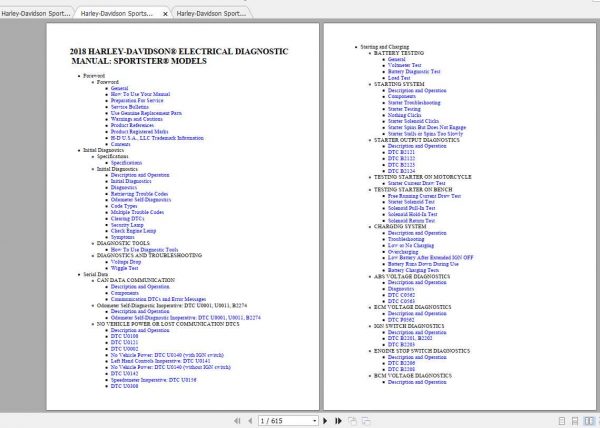The width and height of the screenshot is (600, 428).
Task: Jump to the last page
Action: (x=338, y=421)
